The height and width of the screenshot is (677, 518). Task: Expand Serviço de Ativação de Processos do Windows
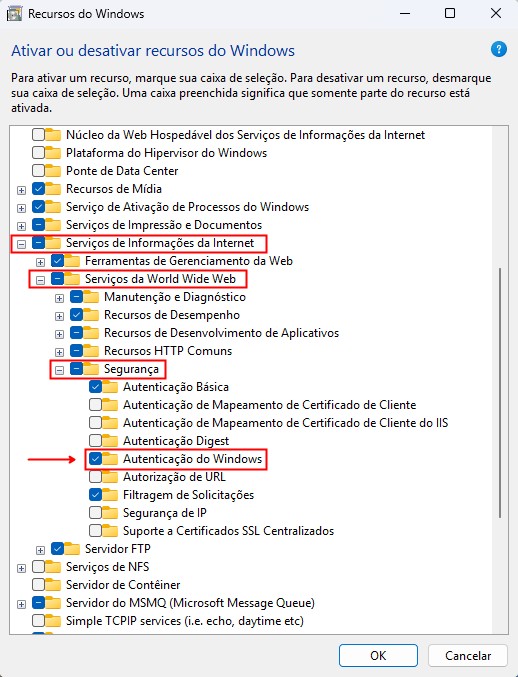tap(21, 208)
